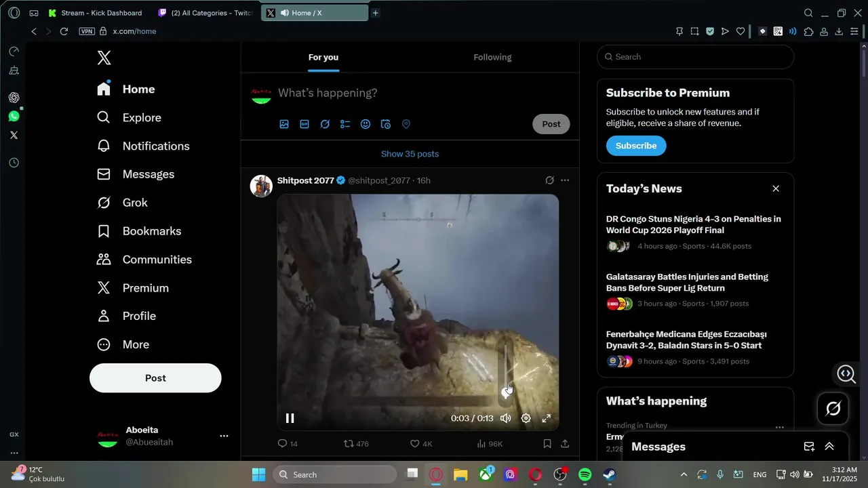The width and height of the screenshot is (868, 488).
Task: Open options dots beside Trending in Turkey
Action: click(780, 427)
